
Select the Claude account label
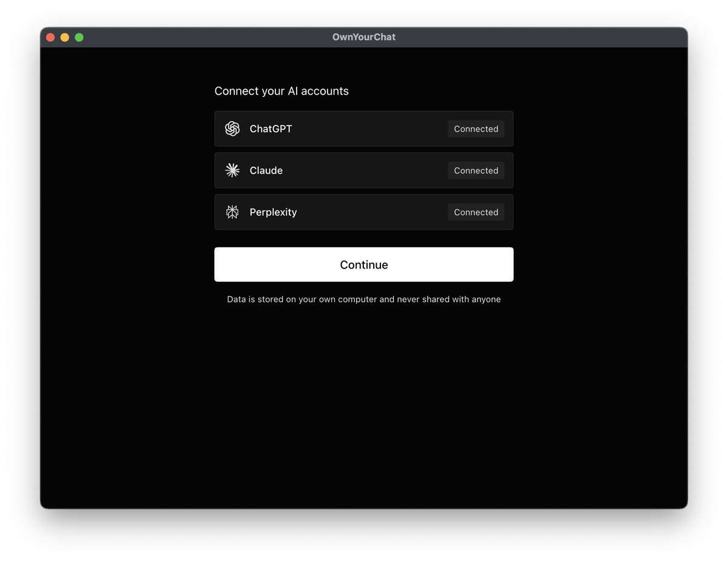pyautogui.click(x=266, y=170)
